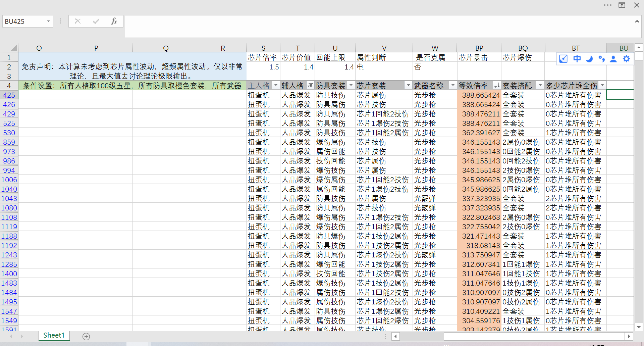Open the IME settings gear icon
The height and width of the screenshot is (346, 644).
point(626,59)
